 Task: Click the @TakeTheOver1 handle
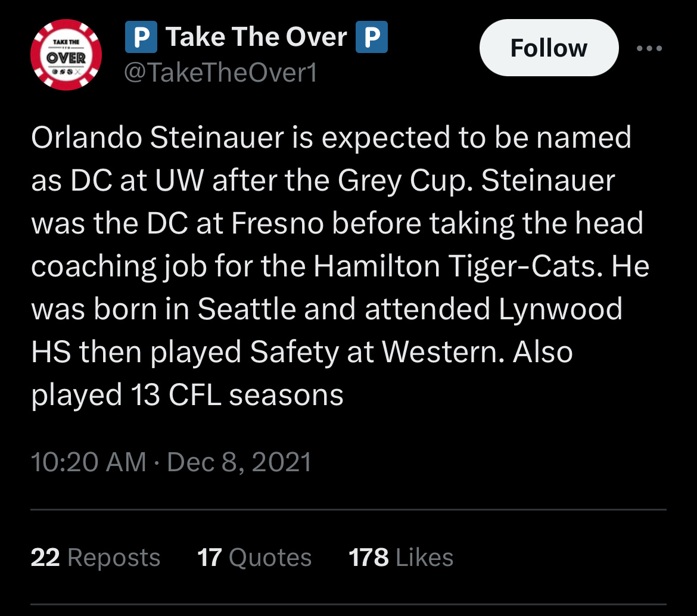[220, 73]
